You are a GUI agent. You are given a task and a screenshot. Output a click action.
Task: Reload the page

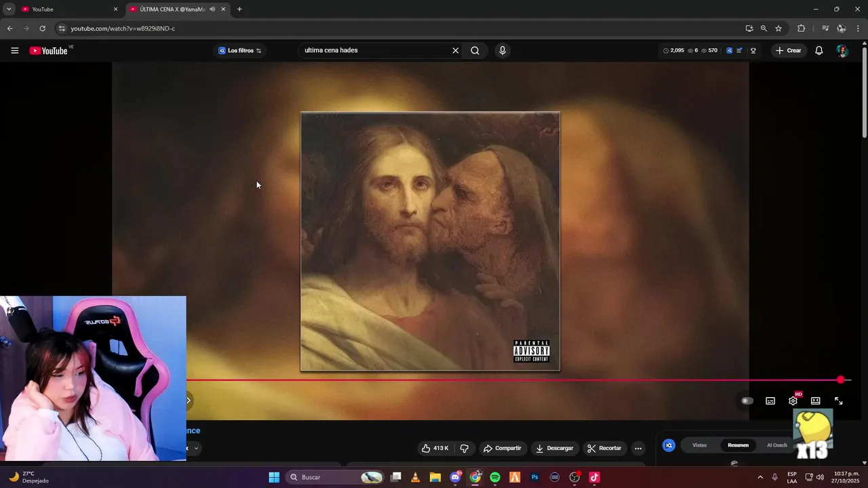(x=42, y=28)
